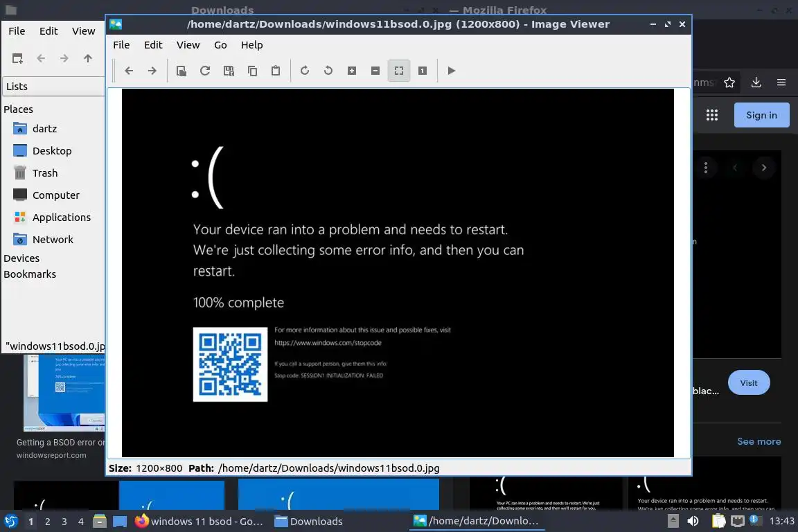
Task: Go to next image in Image Viewer
Action: click(x=152, y=71)
